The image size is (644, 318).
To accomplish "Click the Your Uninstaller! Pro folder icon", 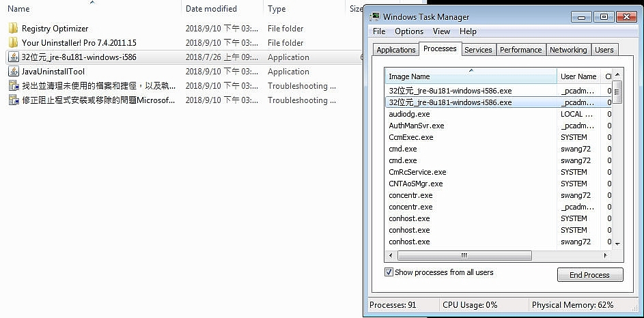I will 13,43.
